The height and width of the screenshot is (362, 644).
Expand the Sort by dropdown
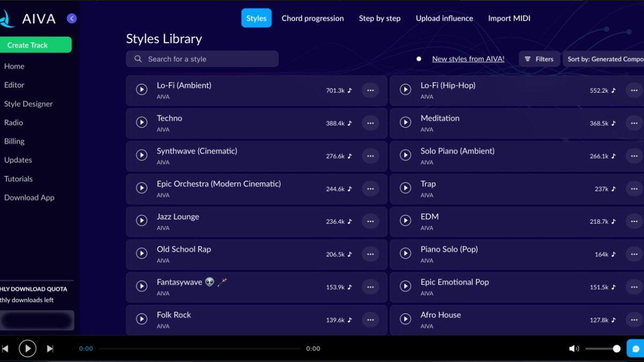coord(604,59)
